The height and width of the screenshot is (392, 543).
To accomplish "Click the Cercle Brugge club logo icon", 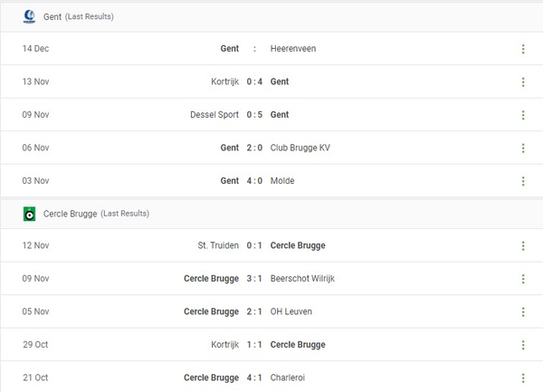I will (29, 214).
